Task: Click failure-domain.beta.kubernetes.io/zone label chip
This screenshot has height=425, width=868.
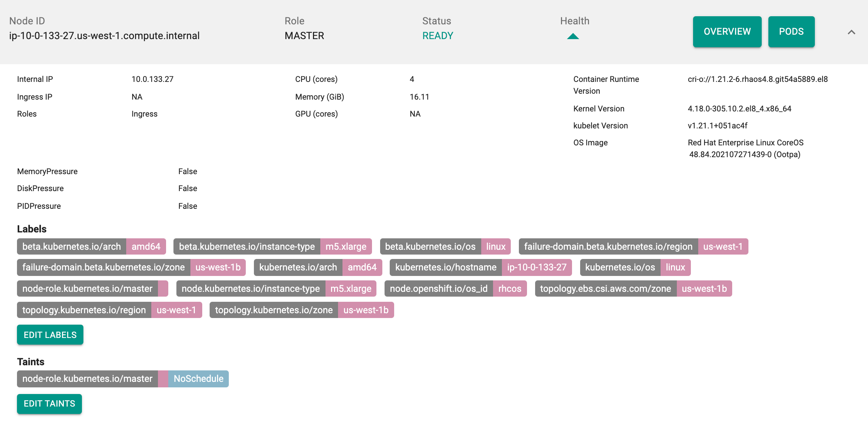Action: point(131,267)
